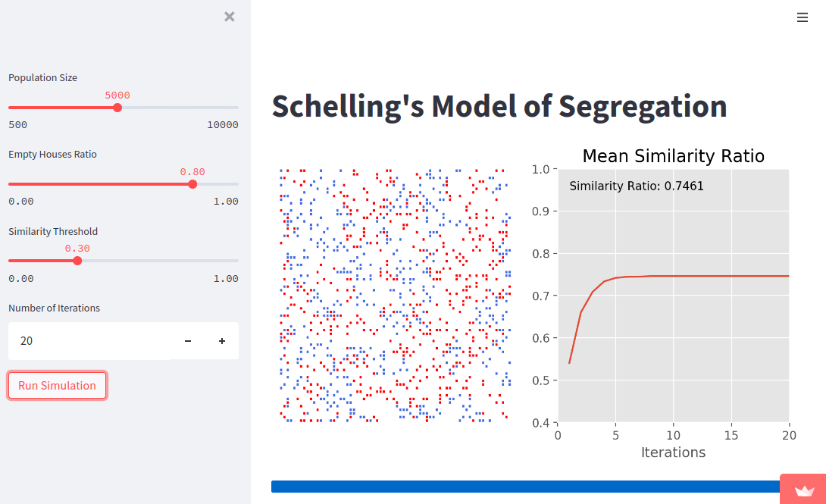
Task: Click the Schelling's Model of Segregation title
Action: click(x=499, y=106)
